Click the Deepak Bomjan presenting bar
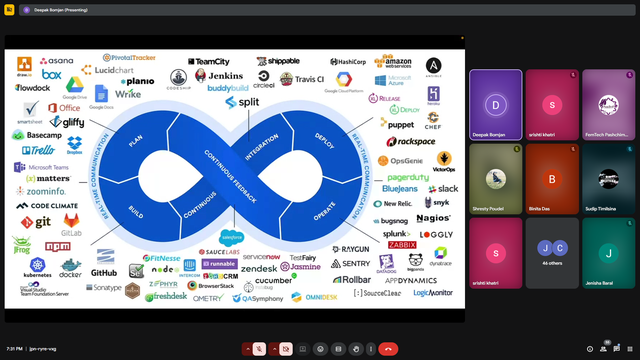640x360 pixels. point(327,10)
